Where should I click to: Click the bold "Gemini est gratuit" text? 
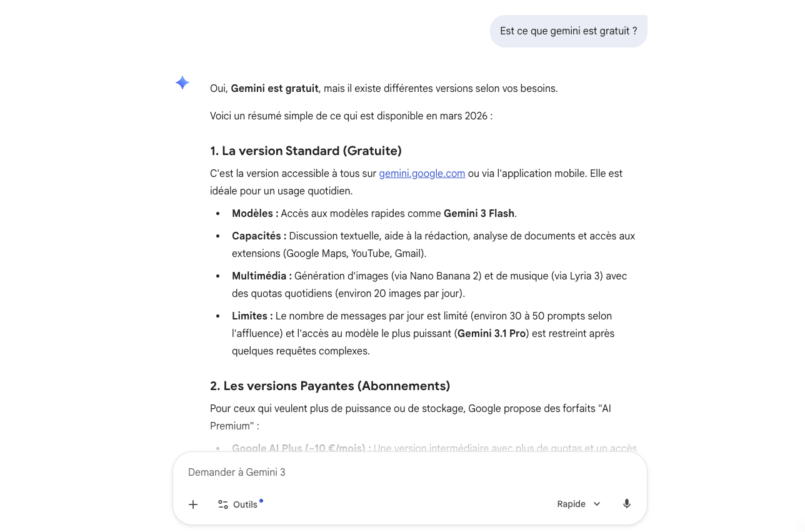coord(274,88)
